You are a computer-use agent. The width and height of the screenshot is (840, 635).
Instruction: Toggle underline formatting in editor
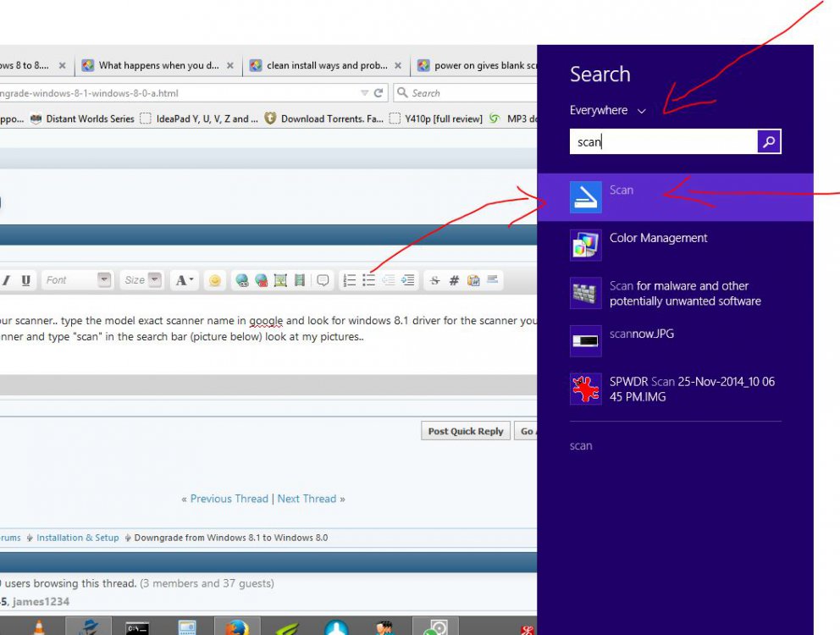coord(26,280)
